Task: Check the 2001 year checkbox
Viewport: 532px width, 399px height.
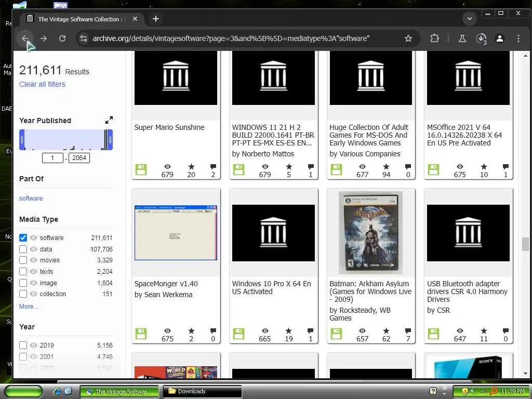Action: 23,356
